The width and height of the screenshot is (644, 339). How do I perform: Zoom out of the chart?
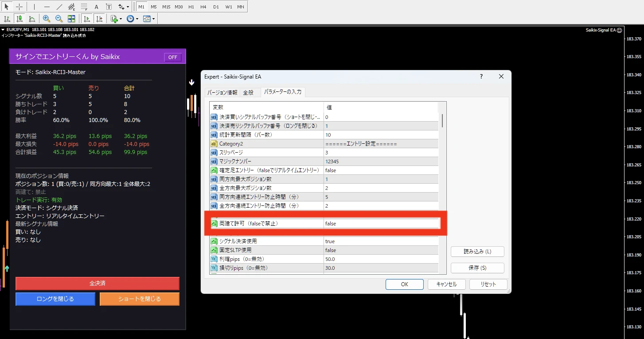coord(59,19)
